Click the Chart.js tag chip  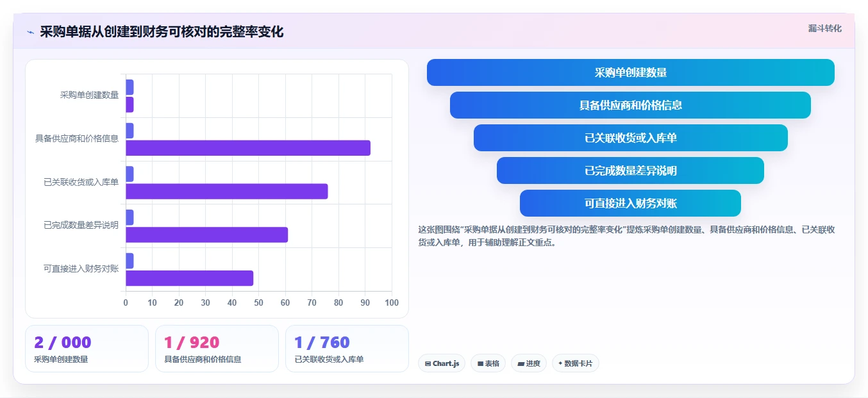coord(442,363)
